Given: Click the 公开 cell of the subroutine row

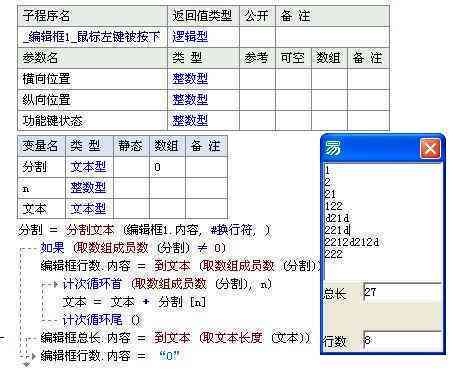Looking at the screenshot, I should click(257, 37).
